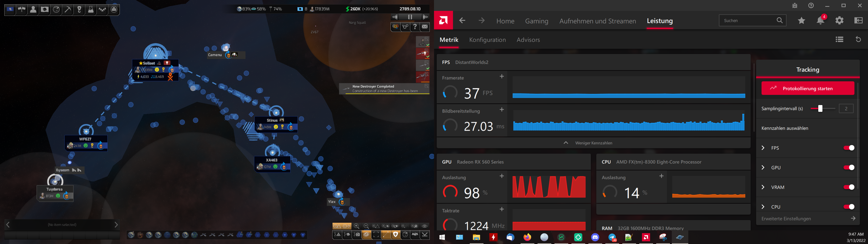Pause the game time control
This screenshot has width=868, height=244.
point(410,17)
